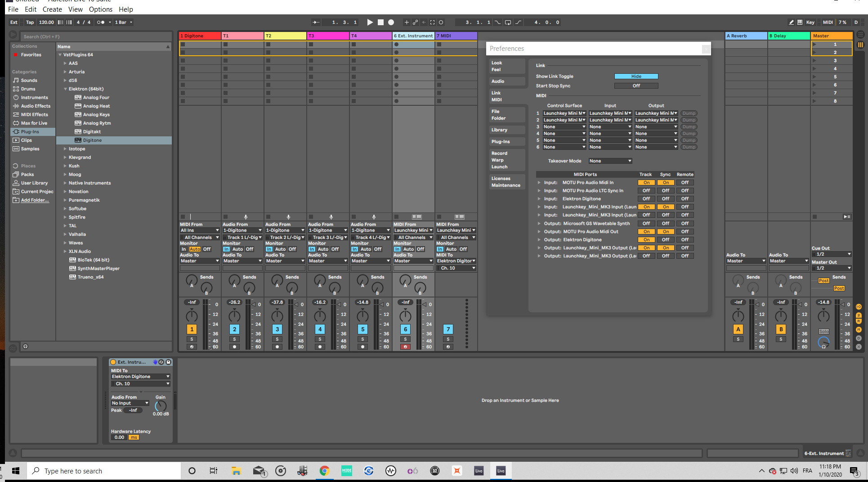This screenshot has height=482, width=868.
Task: Start playback with the Play button
Action: click(x=370, y=22)
